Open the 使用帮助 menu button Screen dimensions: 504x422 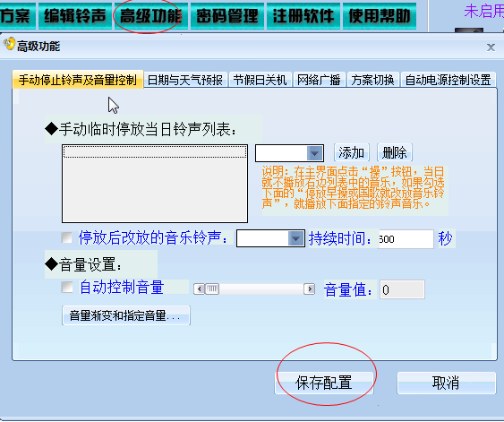[380, 16]
